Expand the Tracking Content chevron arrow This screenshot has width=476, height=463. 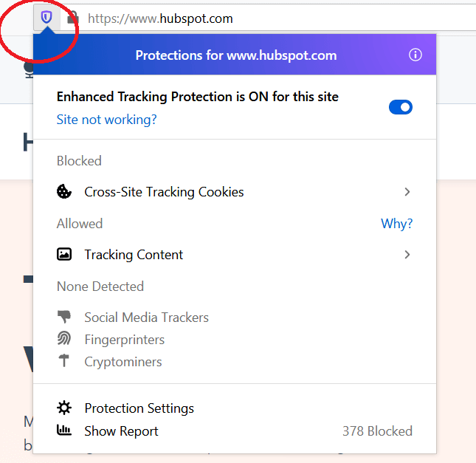coord(407,255)
